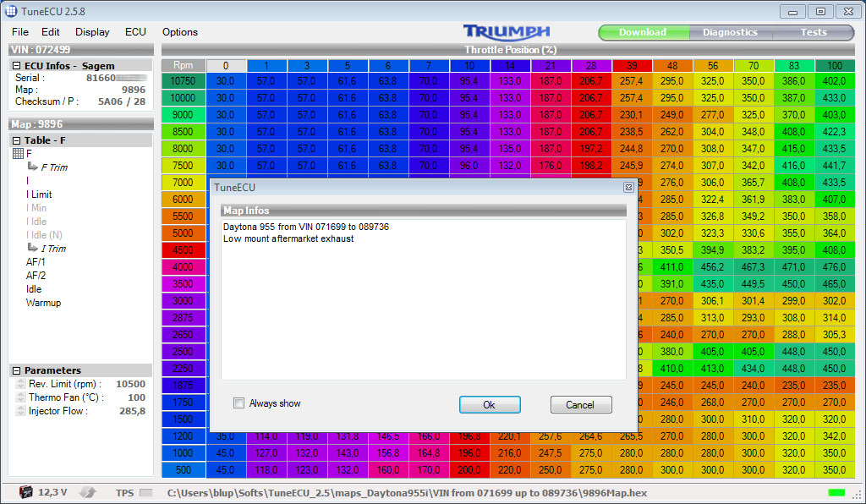Click the F Trim arrow icon

coord(33,166)
